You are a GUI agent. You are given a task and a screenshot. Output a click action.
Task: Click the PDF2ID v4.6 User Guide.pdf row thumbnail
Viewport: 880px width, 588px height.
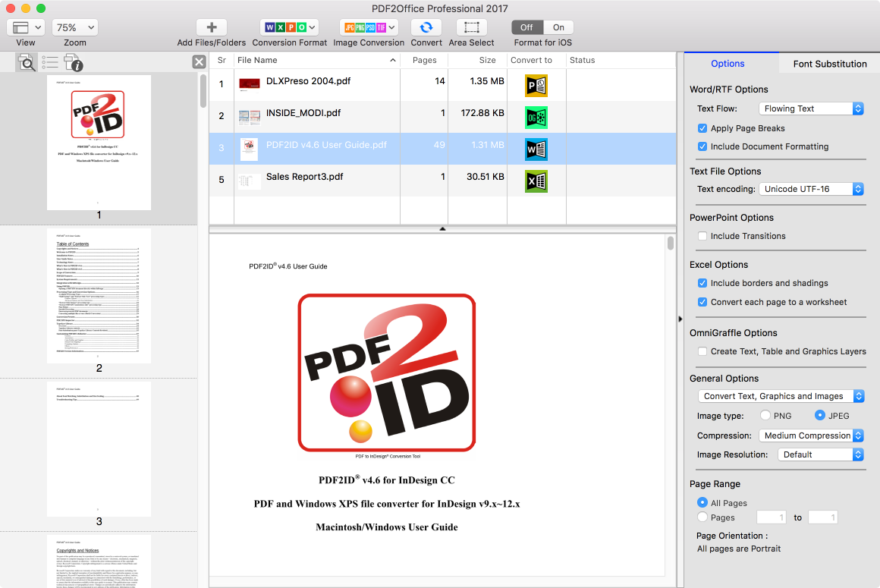tap(249, 149)
